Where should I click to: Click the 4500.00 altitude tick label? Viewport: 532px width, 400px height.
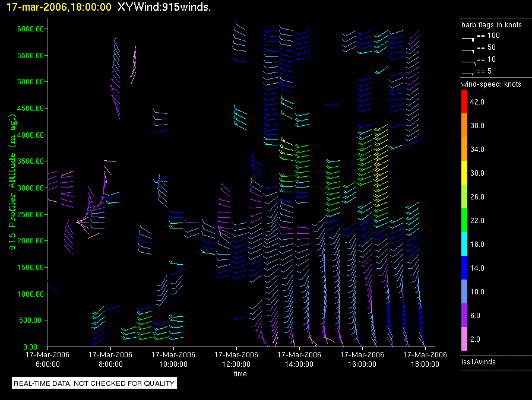30,109
